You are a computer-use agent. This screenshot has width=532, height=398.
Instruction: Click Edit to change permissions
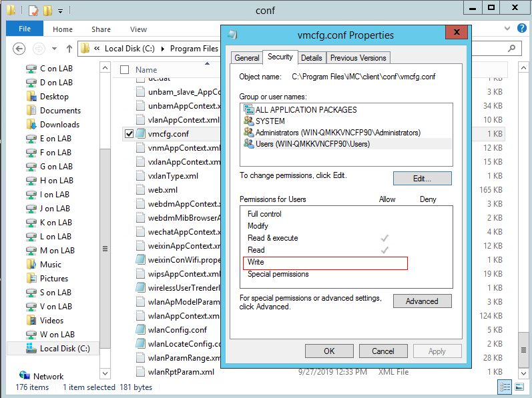(422, 179)
